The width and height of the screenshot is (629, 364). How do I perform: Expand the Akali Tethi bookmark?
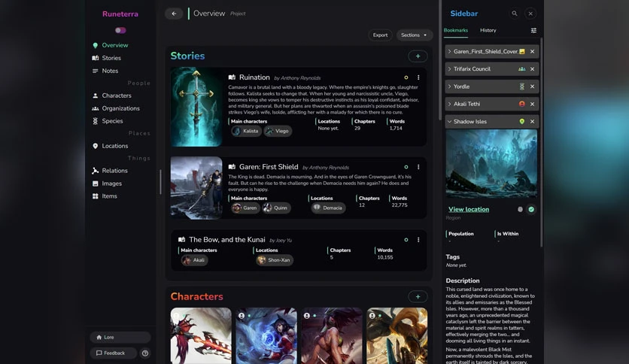(x=449, y=104)
